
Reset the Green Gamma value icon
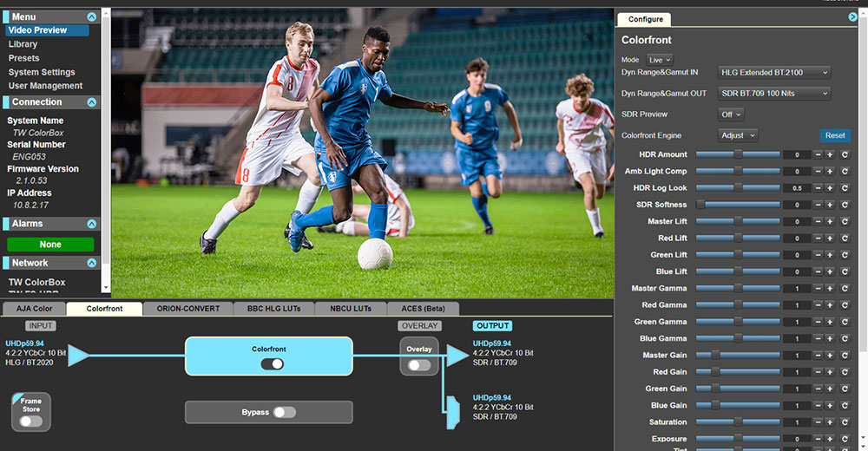click(x=845, y=322)
